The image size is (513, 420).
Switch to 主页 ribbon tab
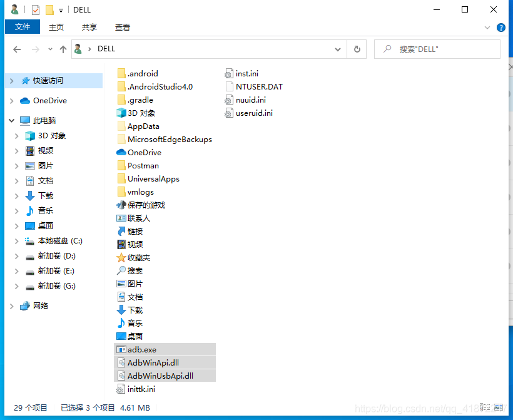pyautogui.click(x=56, y=27)
